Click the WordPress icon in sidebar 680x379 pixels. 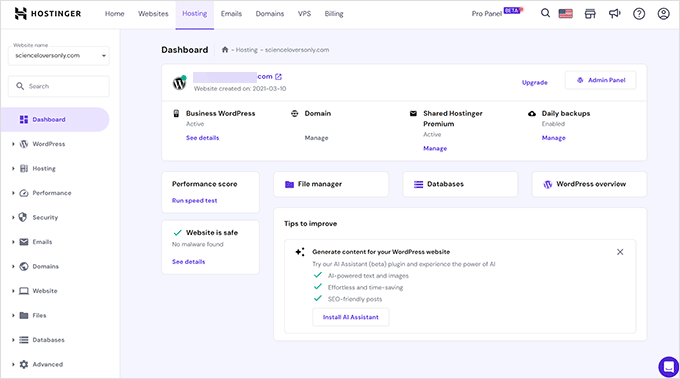(x=24, y=144)
